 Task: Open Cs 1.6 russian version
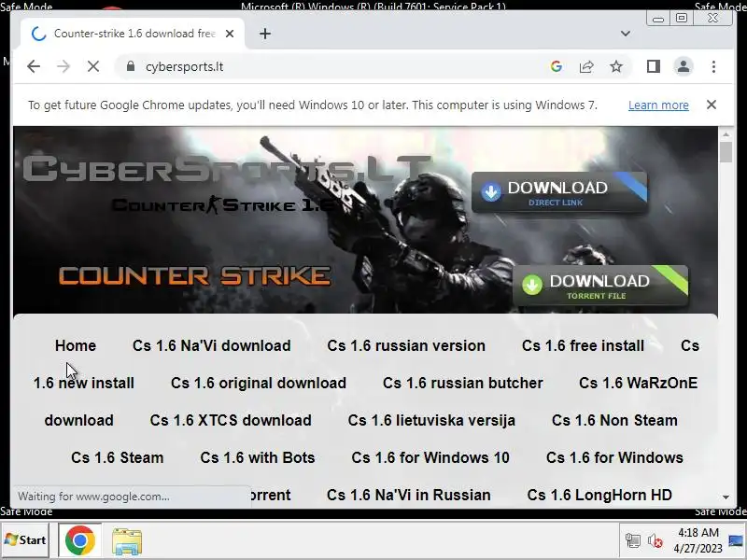(406, 345)
